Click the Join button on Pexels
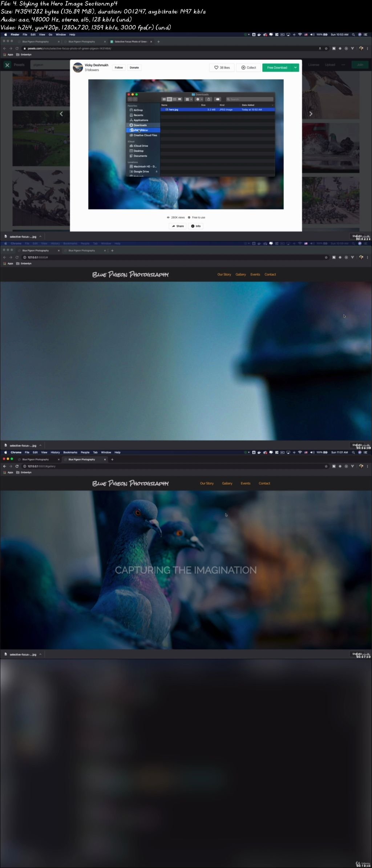372x868 pixels. click(x=360, y=65)
